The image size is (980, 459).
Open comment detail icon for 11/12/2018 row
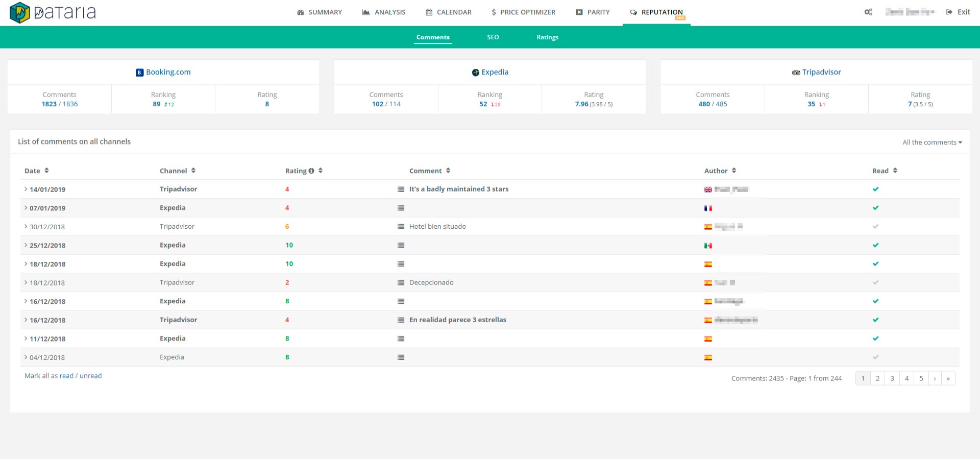pos(401,339)
